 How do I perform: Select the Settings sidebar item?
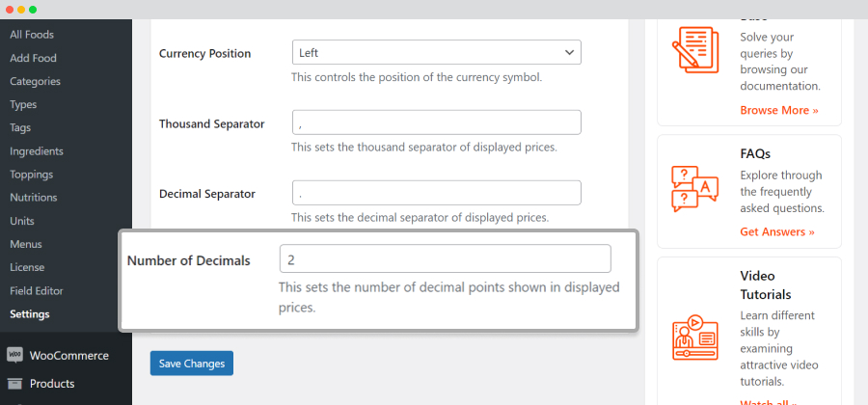coord(30,314)
